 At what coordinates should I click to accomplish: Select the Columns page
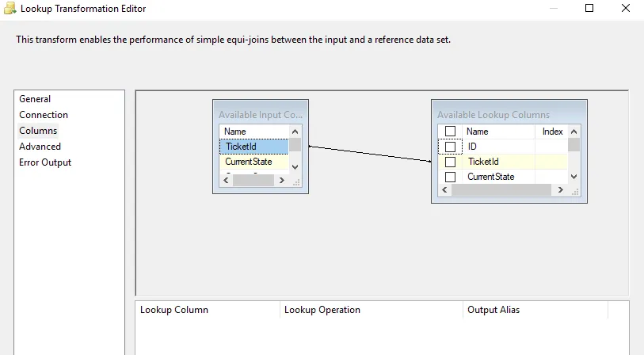pos(38,131)
